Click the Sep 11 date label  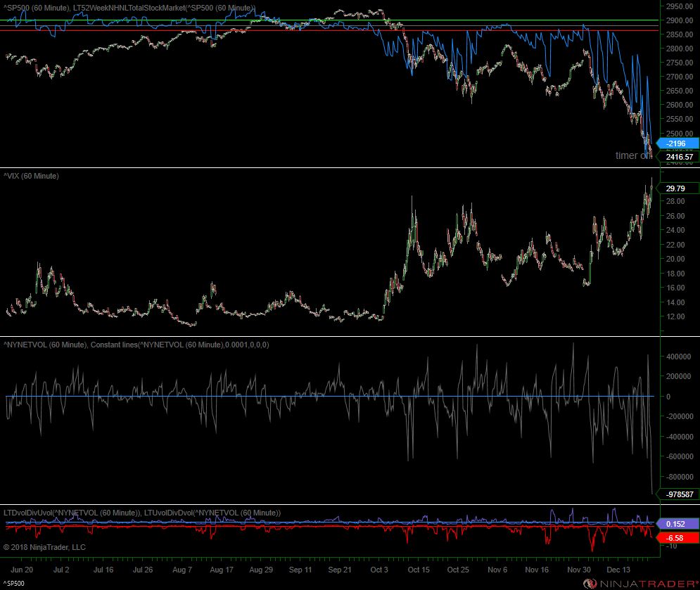pos(300,570)
